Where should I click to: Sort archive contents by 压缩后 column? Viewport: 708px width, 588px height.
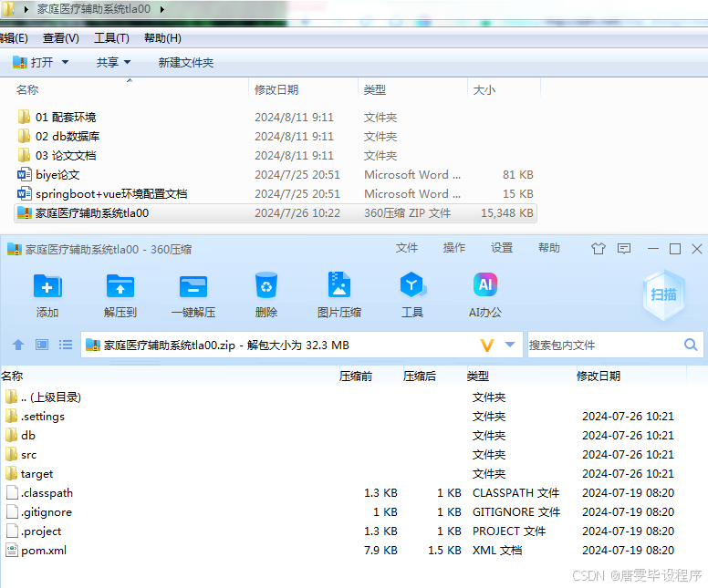point(420,376)
